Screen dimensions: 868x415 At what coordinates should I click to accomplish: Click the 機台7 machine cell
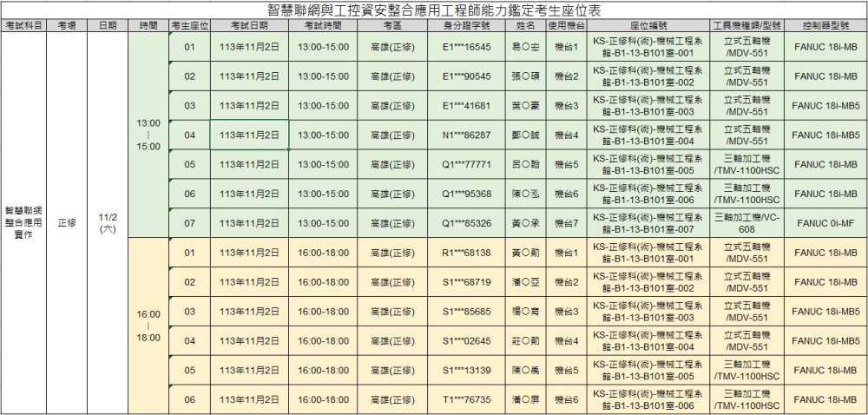point(566,223)
